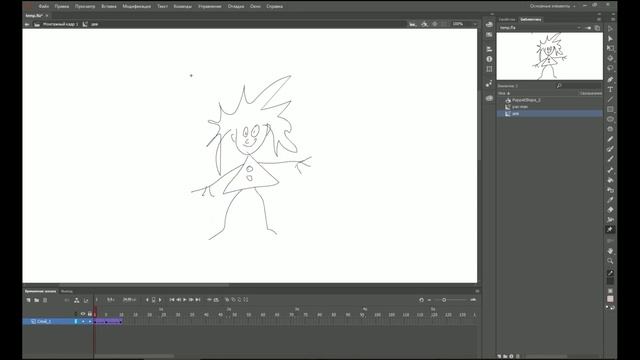Select the Eyedropper tool
This screenshot has height=360, width=640.
tap(610, 200)
